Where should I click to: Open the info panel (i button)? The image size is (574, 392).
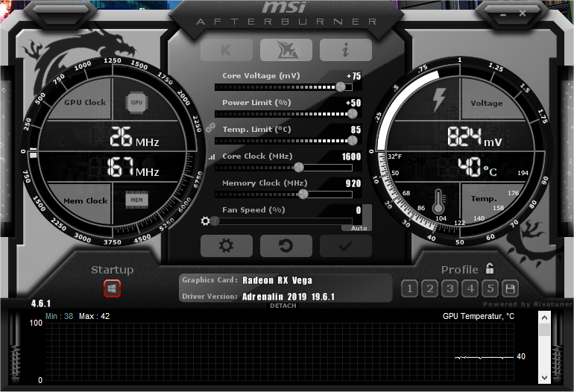[346, 50]
